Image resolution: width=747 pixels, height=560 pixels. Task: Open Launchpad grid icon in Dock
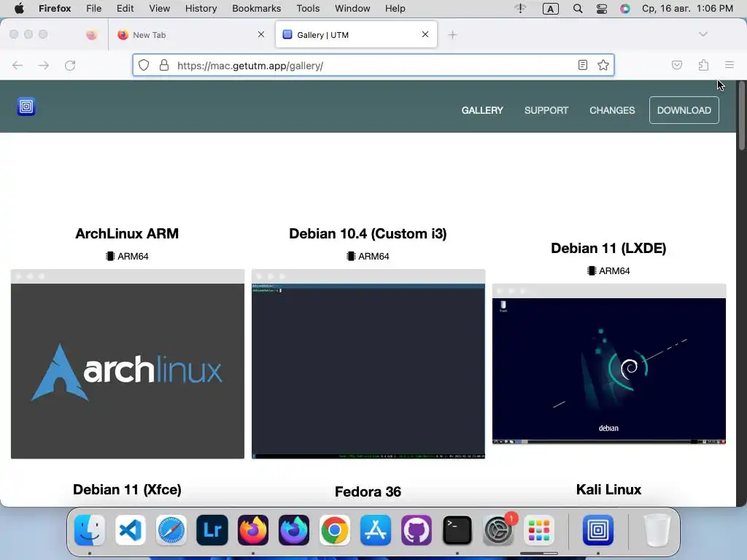(539, 530)
